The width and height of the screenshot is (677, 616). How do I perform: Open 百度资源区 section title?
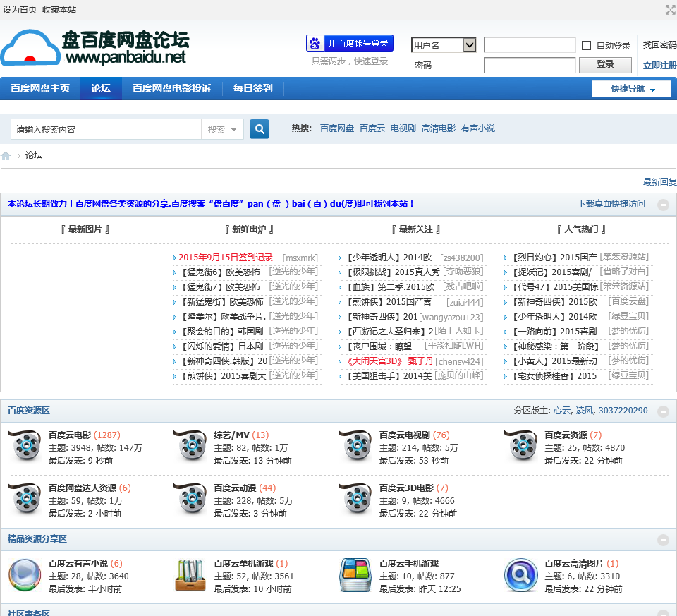[x=28, y=411]
